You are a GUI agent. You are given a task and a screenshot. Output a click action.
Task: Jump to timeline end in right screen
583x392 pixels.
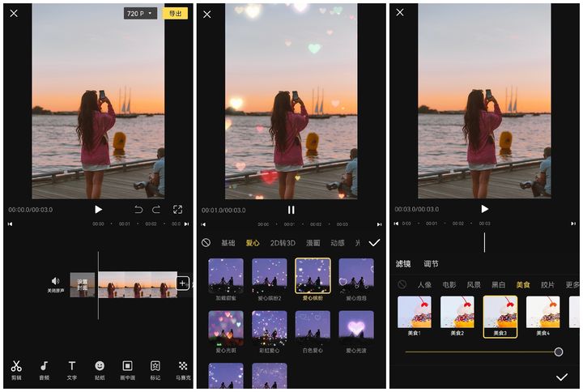(573, 224)
